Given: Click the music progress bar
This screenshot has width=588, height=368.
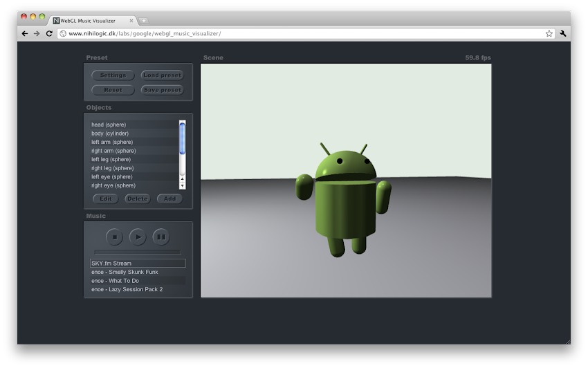Looking at the screenshot, I should tap(137, 252).
